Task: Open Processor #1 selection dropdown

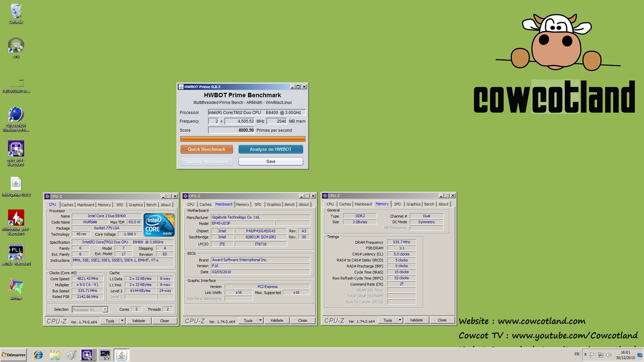Action: [90, 309]
